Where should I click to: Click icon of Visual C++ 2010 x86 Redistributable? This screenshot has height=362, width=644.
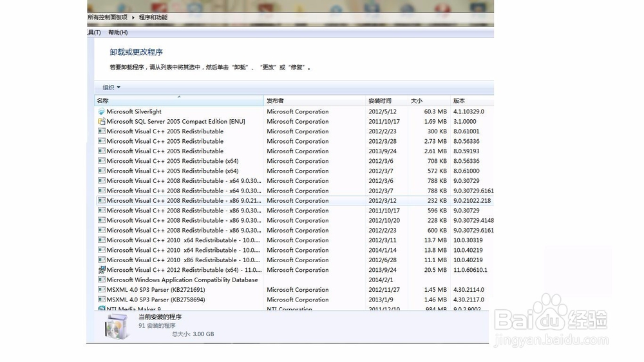pyautogui.click(x=102, y=260)
